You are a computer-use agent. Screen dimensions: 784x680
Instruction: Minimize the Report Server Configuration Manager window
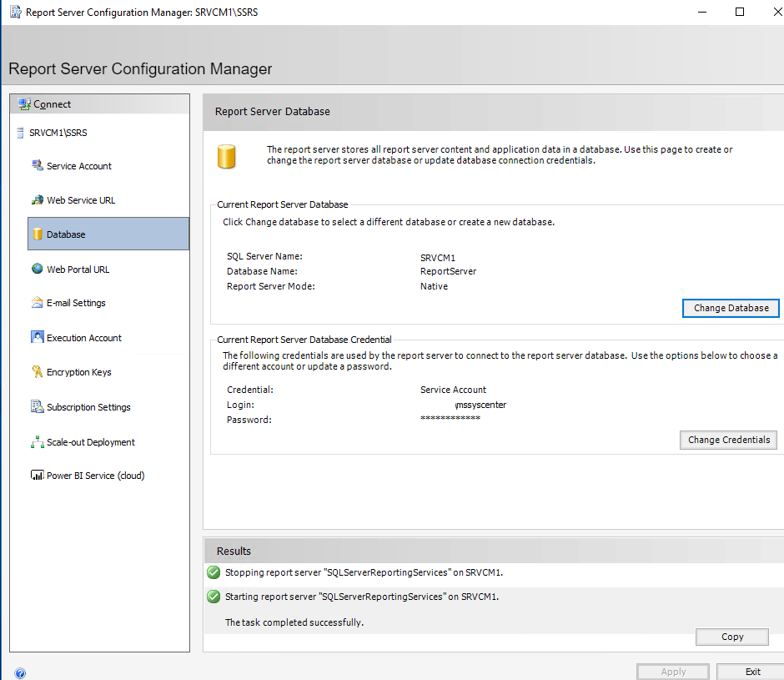(702, 12)
